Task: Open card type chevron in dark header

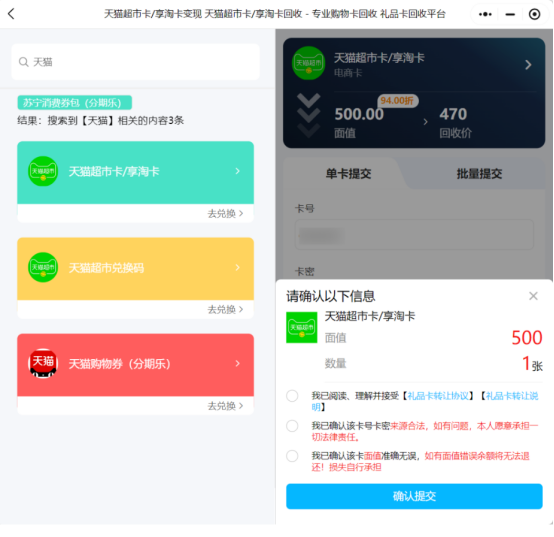Action: coord(528,65)
